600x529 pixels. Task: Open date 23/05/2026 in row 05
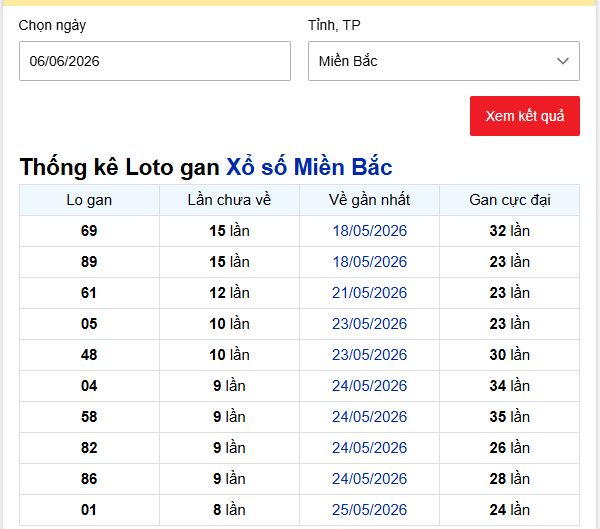369,324
